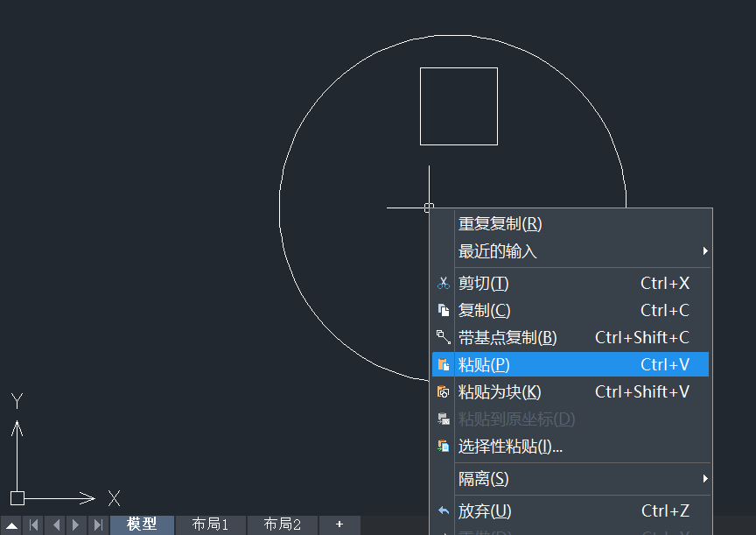Expand the 最近的输入 submenu arrow
The image size is (756, 535).
(705, 250)
